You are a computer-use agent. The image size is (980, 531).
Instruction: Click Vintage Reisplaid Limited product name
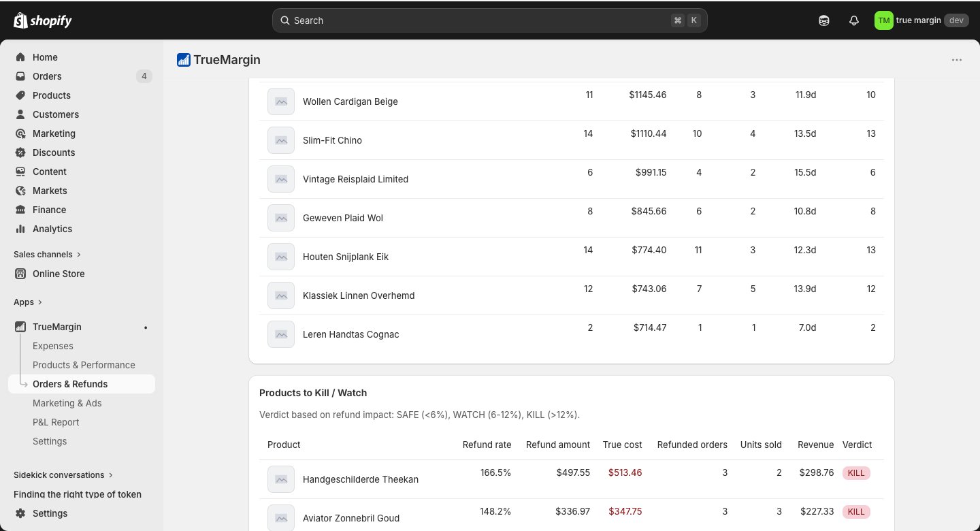pos(355,179)
